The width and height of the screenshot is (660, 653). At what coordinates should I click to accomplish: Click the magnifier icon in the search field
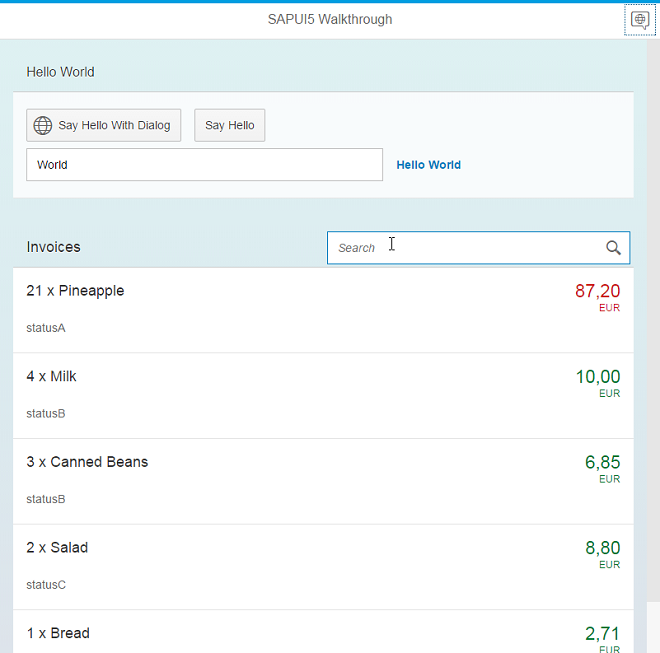(x=613, y=248)
